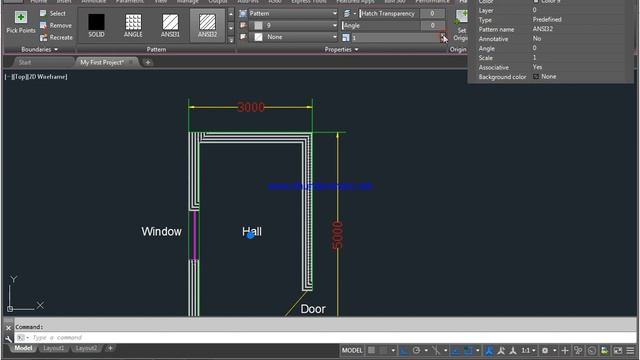The width and height of the screenshot is (640, 360).
Task: Add a new layout tab
Action: tap(110, 349)
